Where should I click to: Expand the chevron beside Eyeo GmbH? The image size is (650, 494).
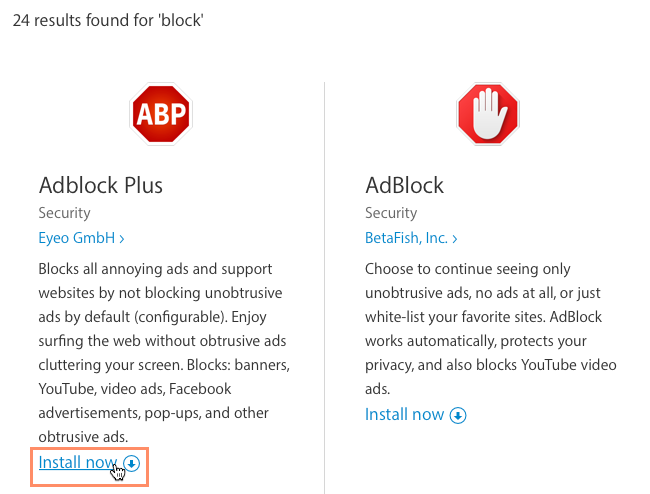[122, 239]
